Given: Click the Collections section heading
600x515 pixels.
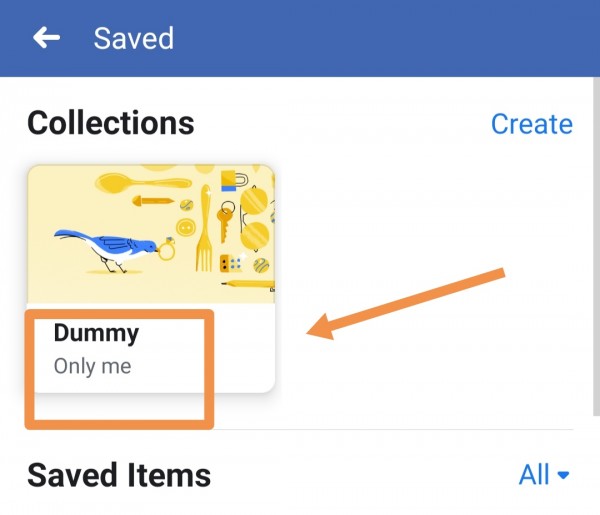Looking at the screenshot, I should [110, 123].
